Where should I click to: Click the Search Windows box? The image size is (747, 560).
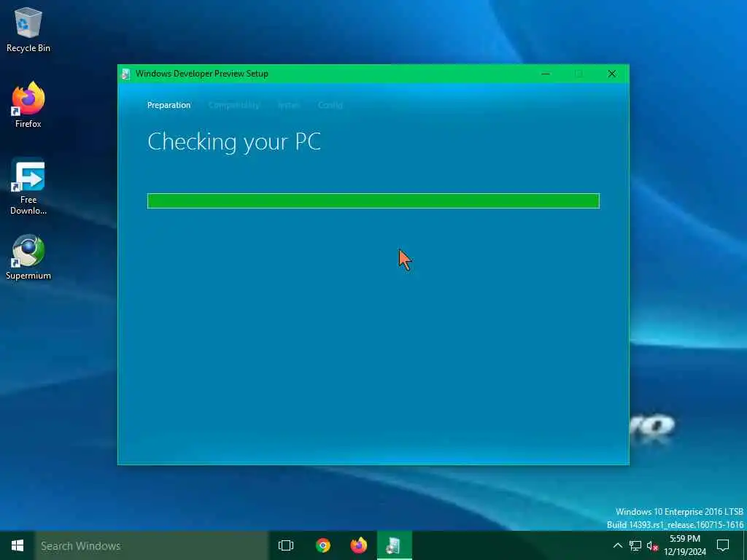point(152,545)
